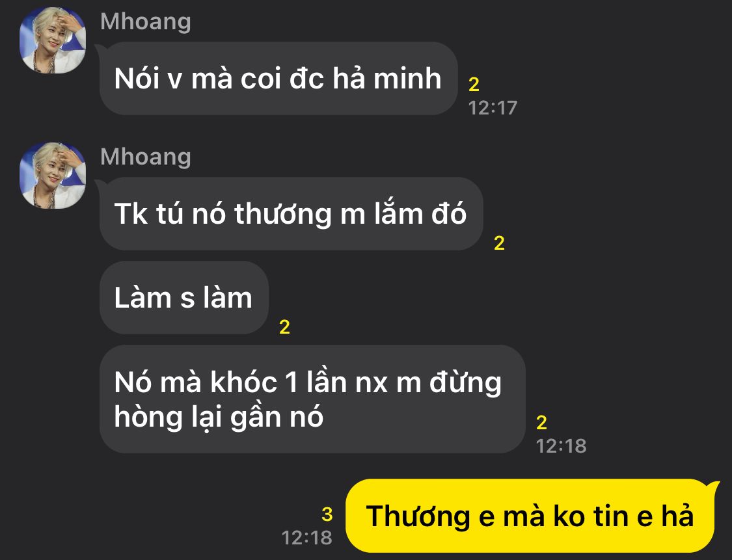Tap the 12:18 timestamp beside the yellow bubble
The height and width of the screenshot is (560, 732).
point(306,538)
